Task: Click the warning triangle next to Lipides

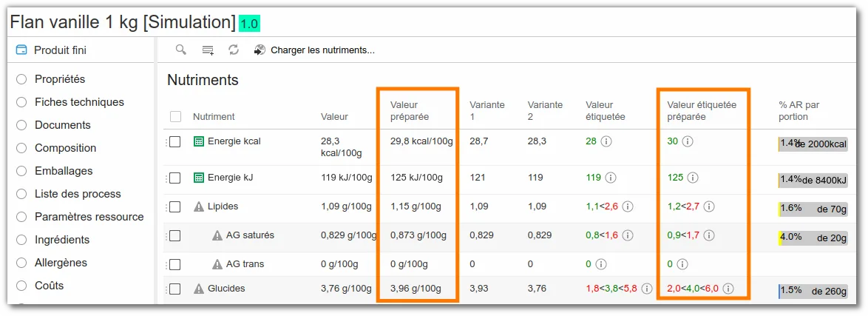Action: pyautogui.click(x=199, y=206)
